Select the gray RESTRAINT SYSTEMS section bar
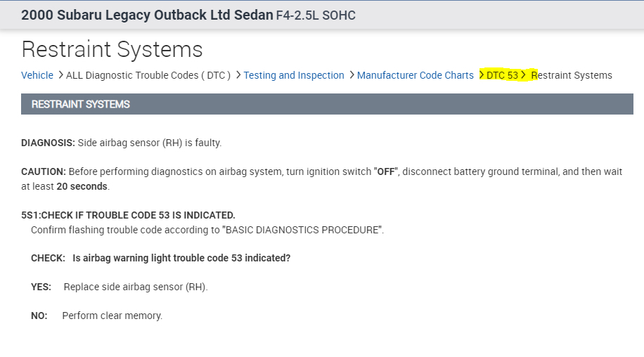The height and width of the screenshot is (357, 644). pos(327,104)
